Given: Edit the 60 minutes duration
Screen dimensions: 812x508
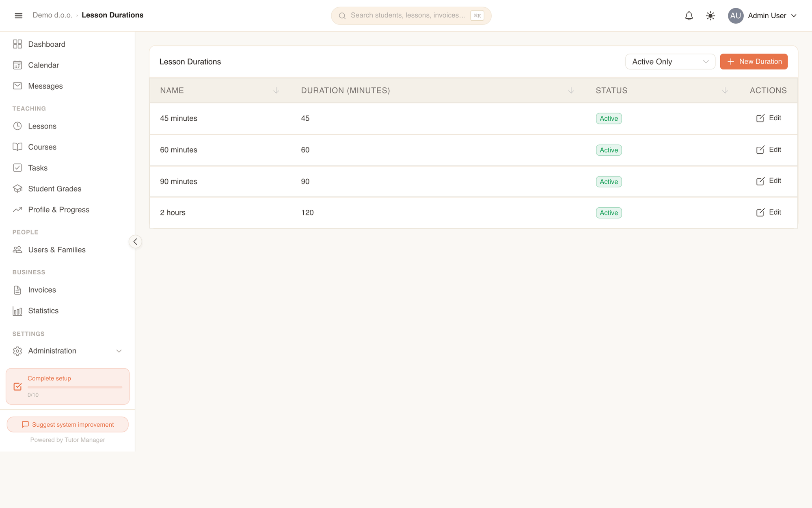Looking at the screenshot, I should coord(769,150).
